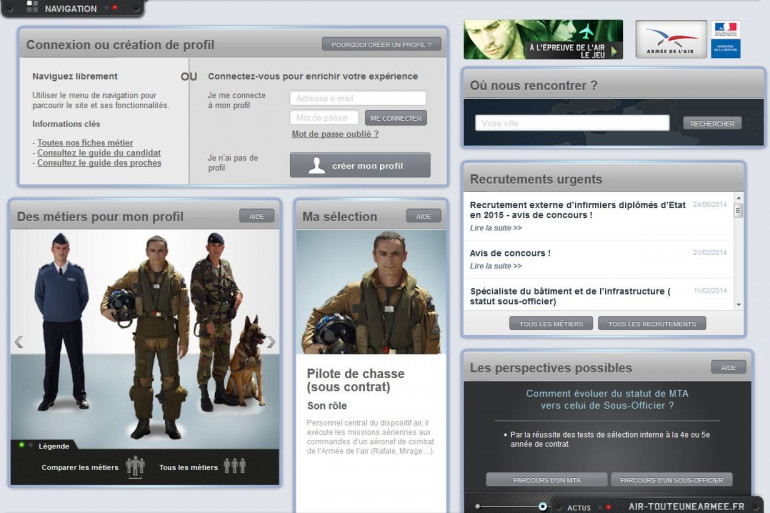This screenshot has height=513, width=770.
Task: Click the Comparer les métiers people icon
Action: pyautogui.click(x=135, y=466)
